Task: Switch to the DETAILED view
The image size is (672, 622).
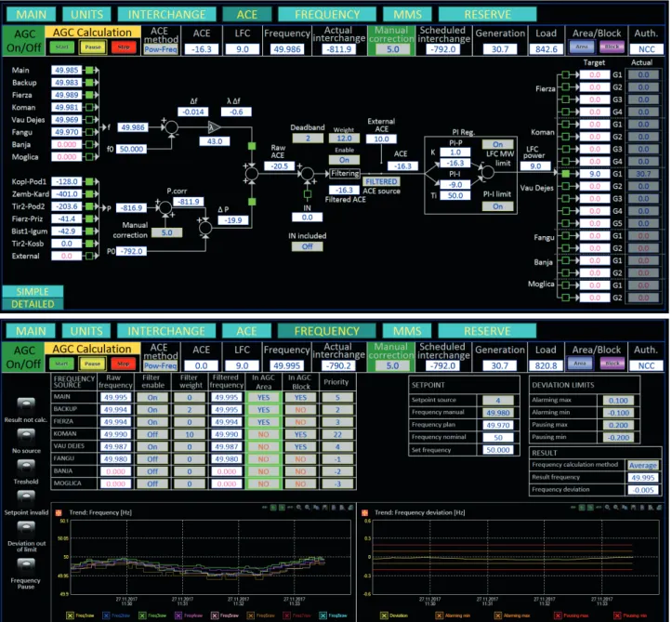Action: point(33,304)
